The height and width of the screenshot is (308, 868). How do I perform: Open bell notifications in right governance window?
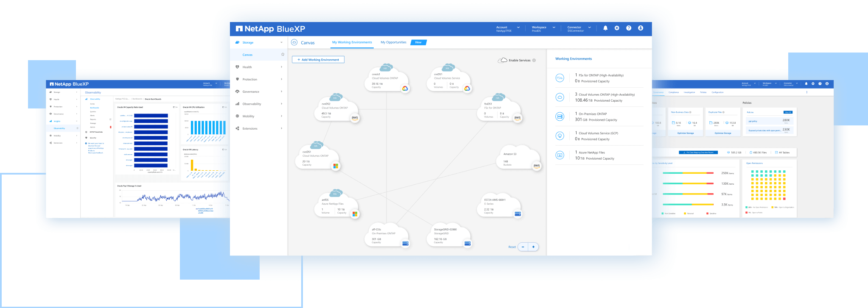click(x=806, y=83)
